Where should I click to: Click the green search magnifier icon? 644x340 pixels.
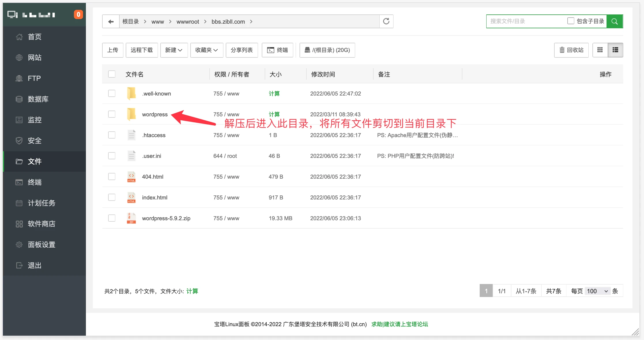click(x=615, y=21)
